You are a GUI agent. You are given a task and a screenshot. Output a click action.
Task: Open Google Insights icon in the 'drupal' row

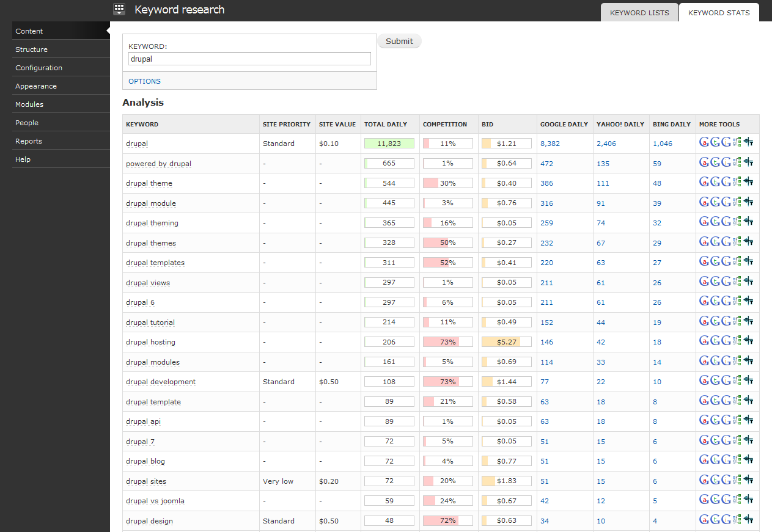pos(726,143)
